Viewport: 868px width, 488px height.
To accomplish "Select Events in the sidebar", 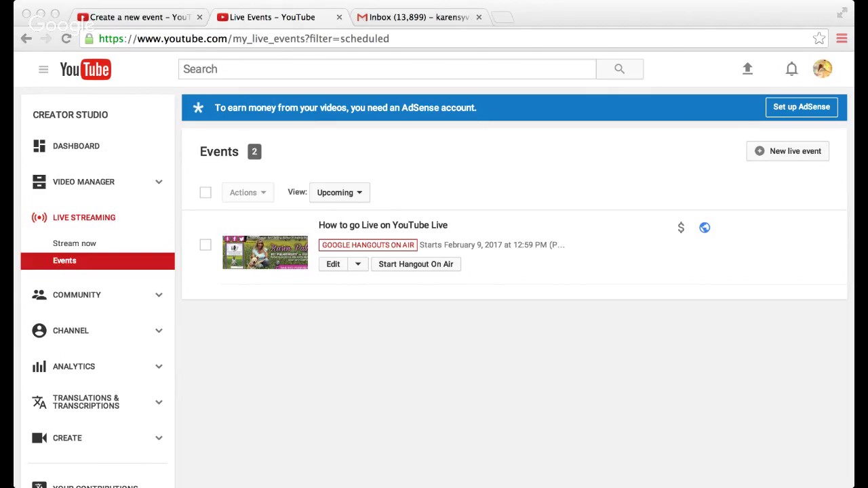I will [98, 261].
